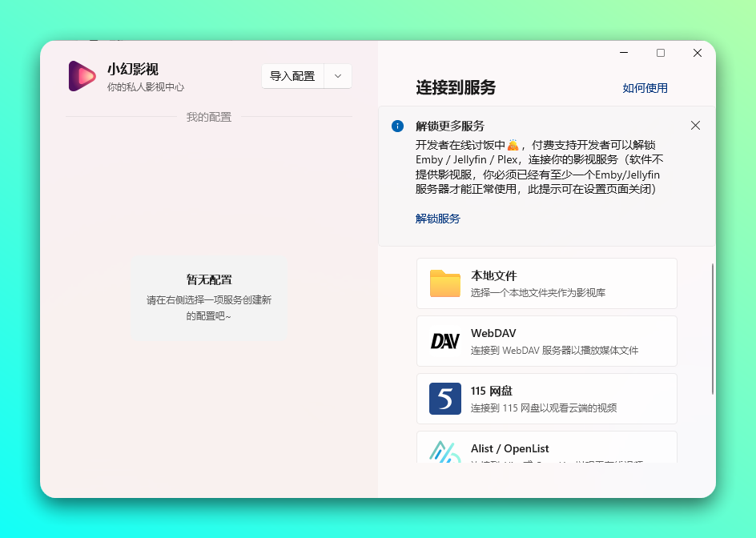Select the WebDAV service title

(493, 333)
